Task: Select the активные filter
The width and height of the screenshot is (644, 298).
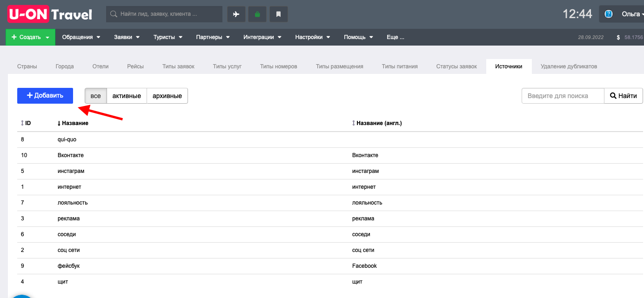Action: coord(127,96)
